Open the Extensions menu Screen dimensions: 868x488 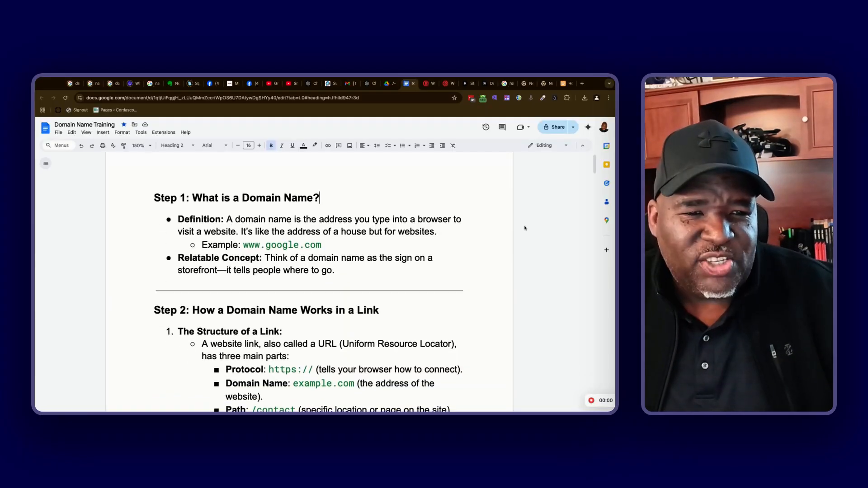tap(164, 132)
